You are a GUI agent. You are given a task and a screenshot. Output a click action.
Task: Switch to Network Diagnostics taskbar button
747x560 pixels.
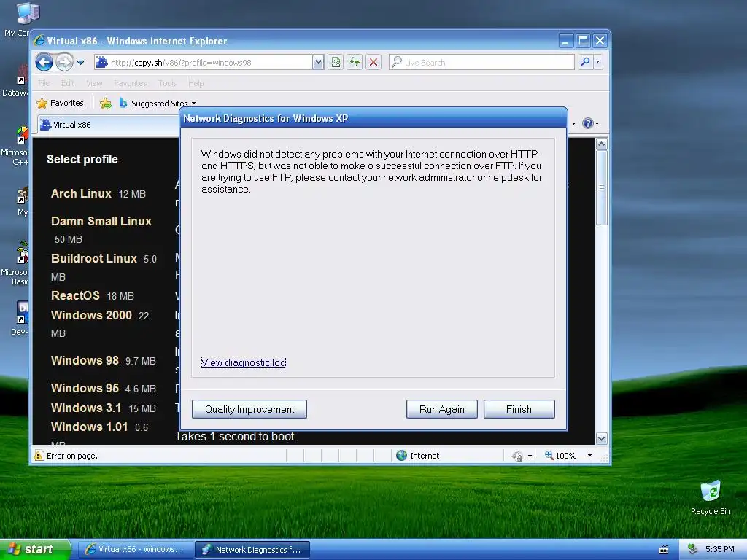coord(252,550)
